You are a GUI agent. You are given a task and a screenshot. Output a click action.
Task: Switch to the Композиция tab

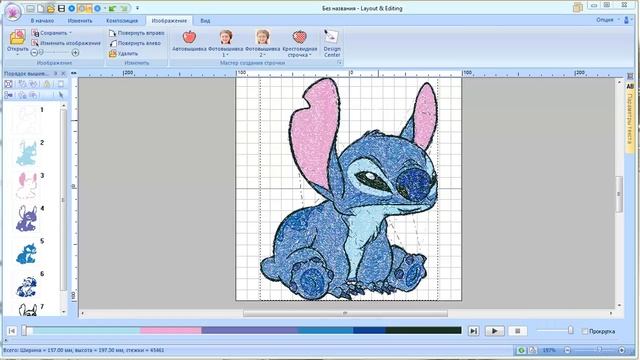[x=122, y=20]
